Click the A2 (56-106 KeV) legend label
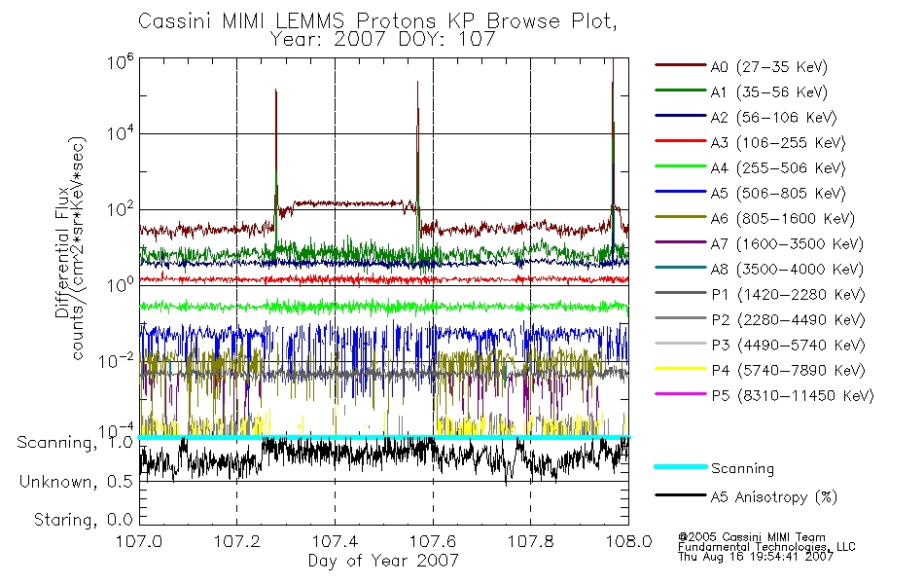Image resolution: width=924 pixels, height=584 pixels. [x=773, y=118]
